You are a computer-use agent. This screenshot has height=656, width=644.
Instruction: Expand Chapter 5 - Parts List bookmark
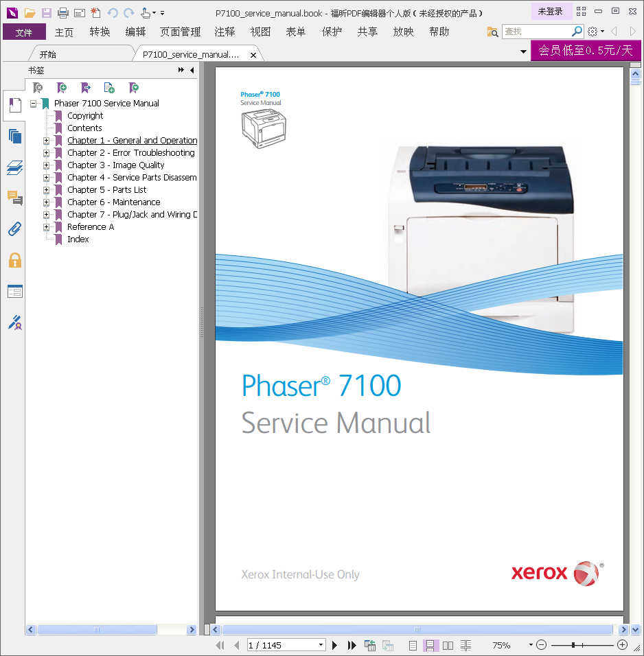click(47, 190)
